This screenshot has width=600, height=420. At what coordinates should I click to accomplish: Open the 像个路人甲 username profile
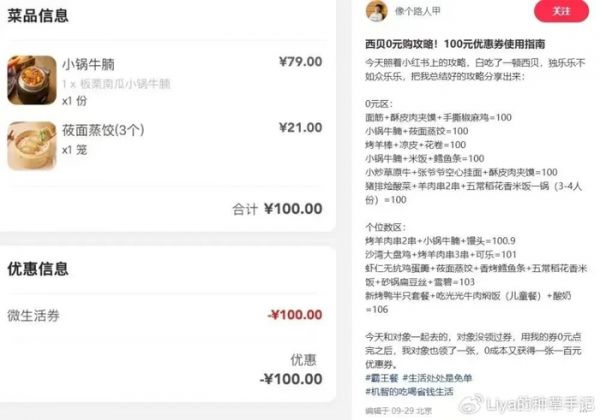(x=419, y=12)
